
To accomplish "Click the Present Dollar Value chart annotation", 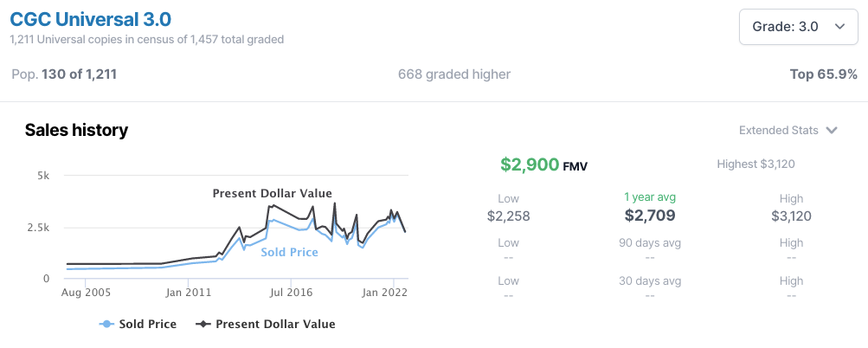I will tap(273, 193).
